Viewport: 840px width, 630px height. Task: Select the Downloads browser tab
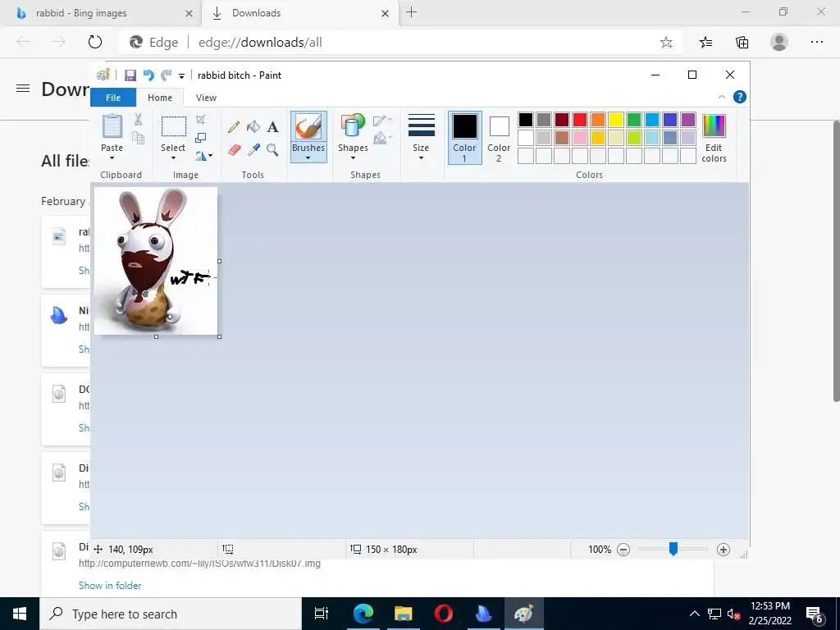coord(300,13)
